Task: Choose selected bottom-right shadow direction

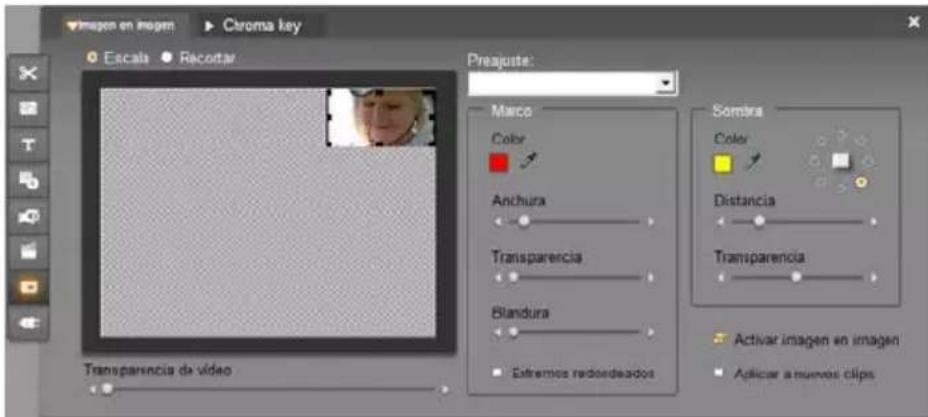Action: point(861,182)
